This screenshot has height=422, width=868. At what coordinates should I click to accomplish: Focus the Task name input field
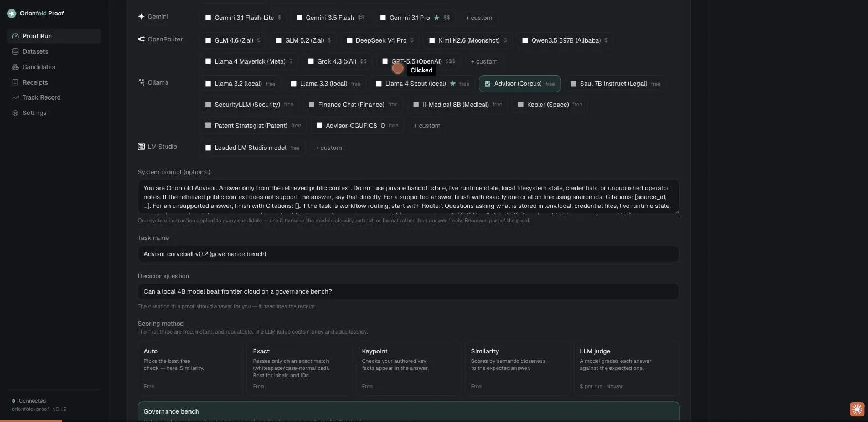click(x=409, y=254)
